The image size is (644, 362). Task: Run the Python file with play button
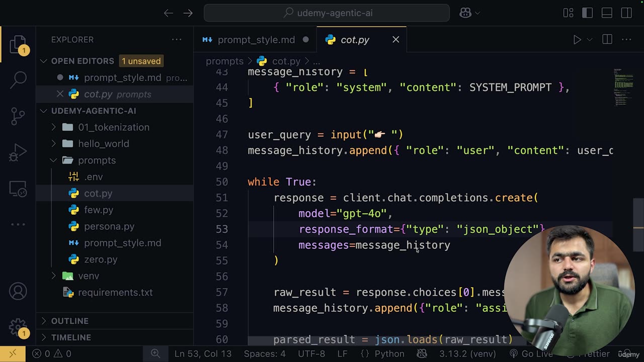click(x=577, y=40)
